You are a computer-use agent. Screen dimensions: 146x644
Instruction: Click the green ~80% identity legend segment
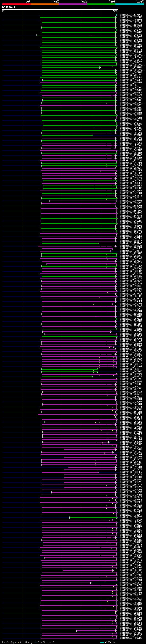[101, 4]
